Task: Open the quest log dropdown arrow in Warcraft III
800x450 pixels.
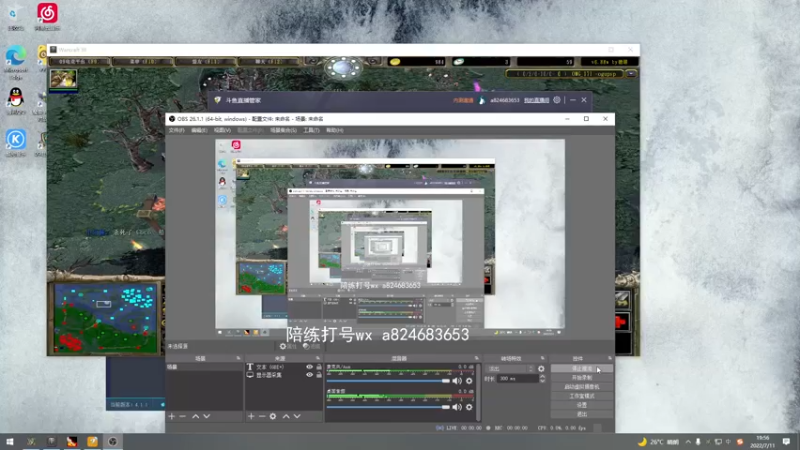Action: pyautogui.click(x=631, y=74)
